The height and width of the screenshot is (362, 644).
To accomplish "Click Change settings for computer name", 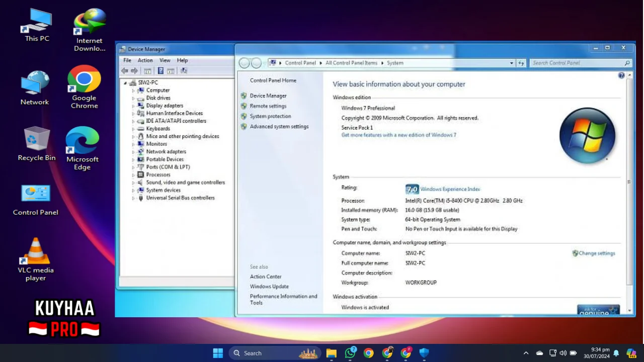I will pyautogui.click(x=597, y=253).
